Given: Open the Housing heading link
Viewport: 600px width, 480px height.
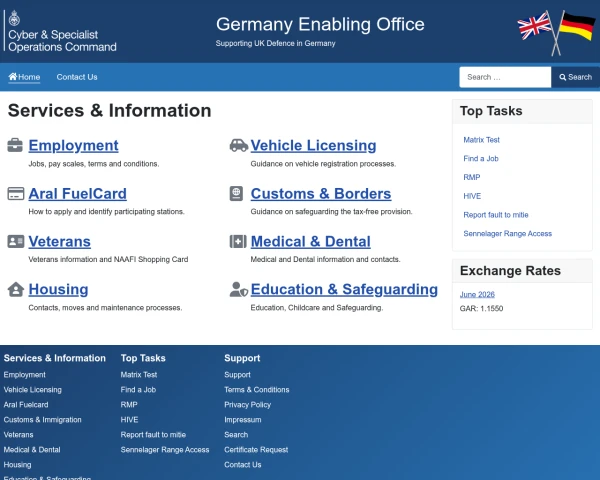Looking at the screenshot, I should click(59, 289).
